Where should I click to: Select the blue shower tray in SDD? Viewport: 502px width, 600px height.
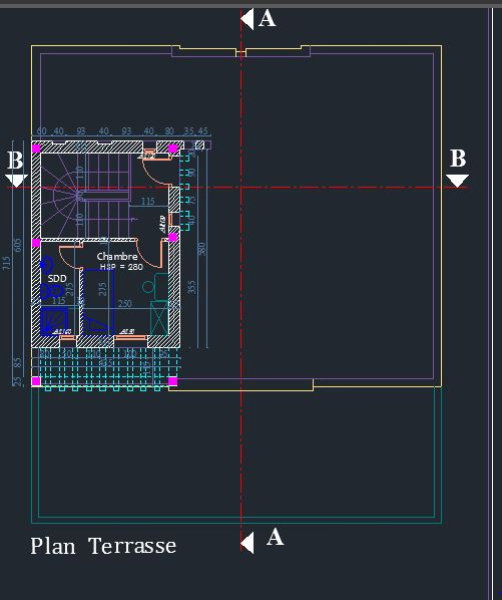coord(54,320)
